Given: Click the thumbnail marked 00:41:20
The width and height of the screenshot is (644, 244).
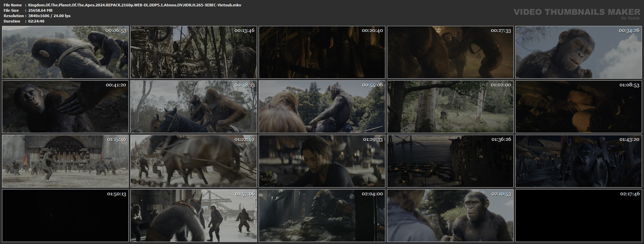Looking at the screenshot, I should 65,107.
